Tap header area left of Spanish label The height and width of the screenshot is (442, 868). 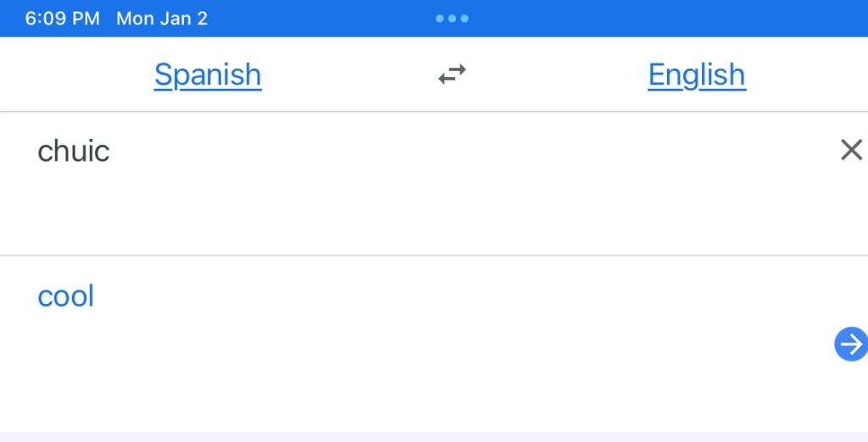pos(76,75)
